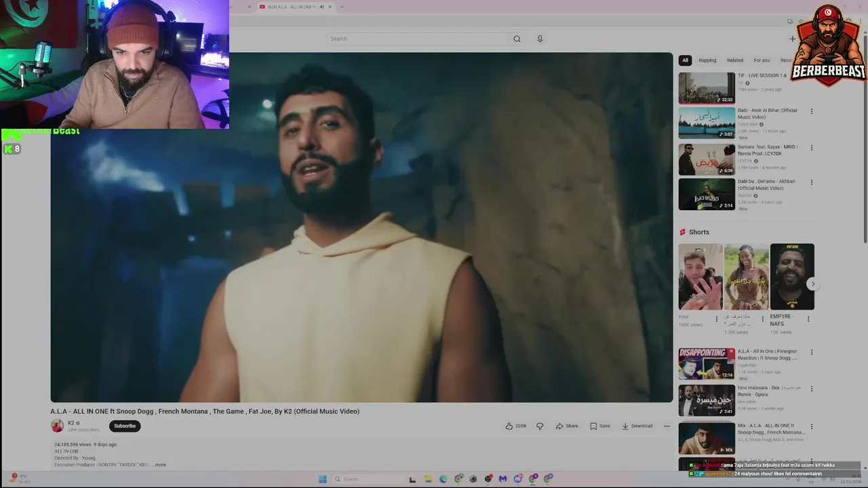The width and height of the screenshot is (868, 488).
Task: Open options for second Shorts video
Action: tap(762, 319)
